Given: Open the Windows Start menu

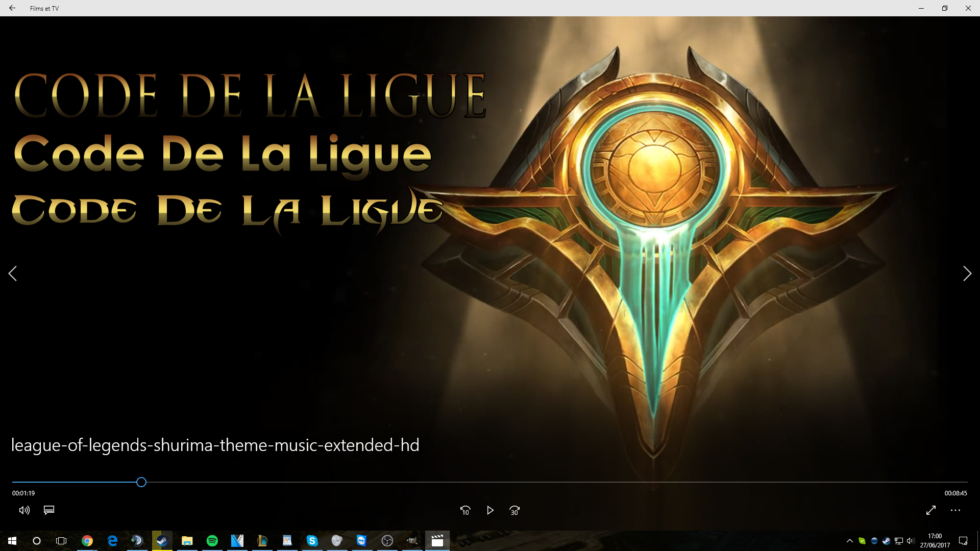Looking at the screenshot, I should click(x=12, y=541).
